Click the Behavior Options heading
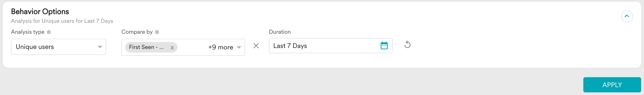644x95 pixels. click(x=40, y=11)
